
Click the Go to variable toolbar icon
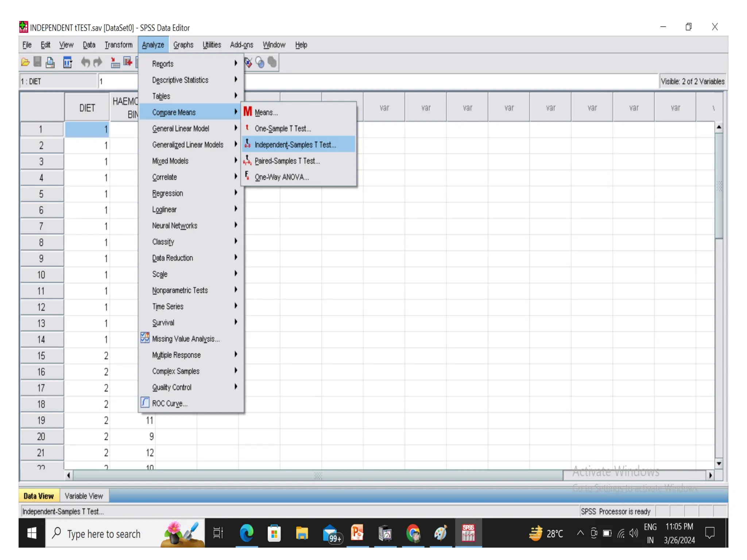(x=128, y=62)
